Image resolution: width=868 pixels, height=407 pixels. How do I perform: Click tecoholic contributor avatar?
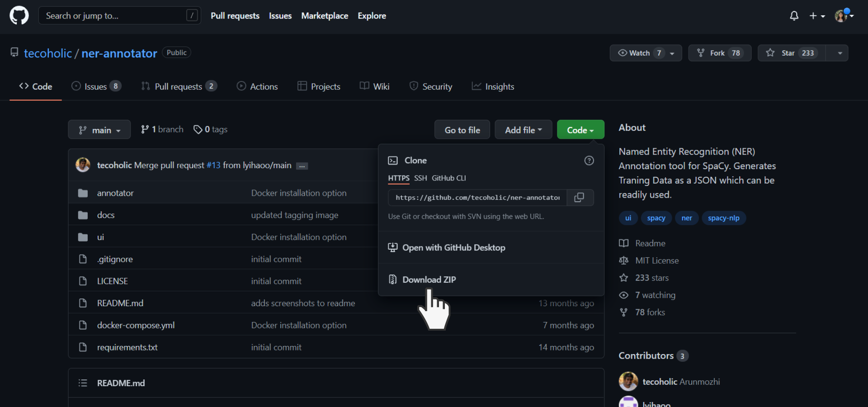click(x=628, y=382)
